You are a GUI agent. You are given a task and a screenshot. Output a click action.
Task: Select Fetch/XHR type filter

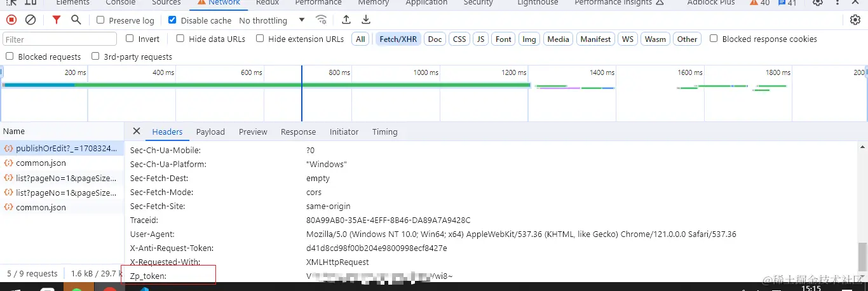click(x=398, y=39)
